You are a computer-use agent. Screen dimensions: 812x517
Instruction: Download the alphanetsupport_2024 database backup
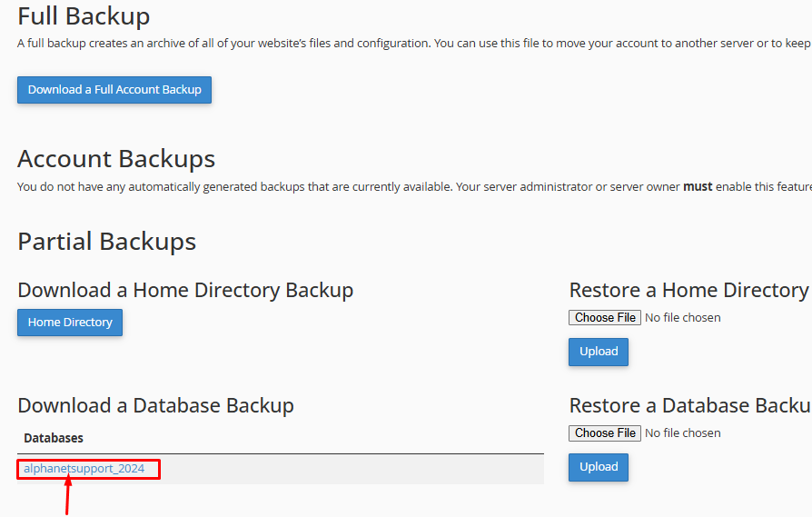[84, 469]
